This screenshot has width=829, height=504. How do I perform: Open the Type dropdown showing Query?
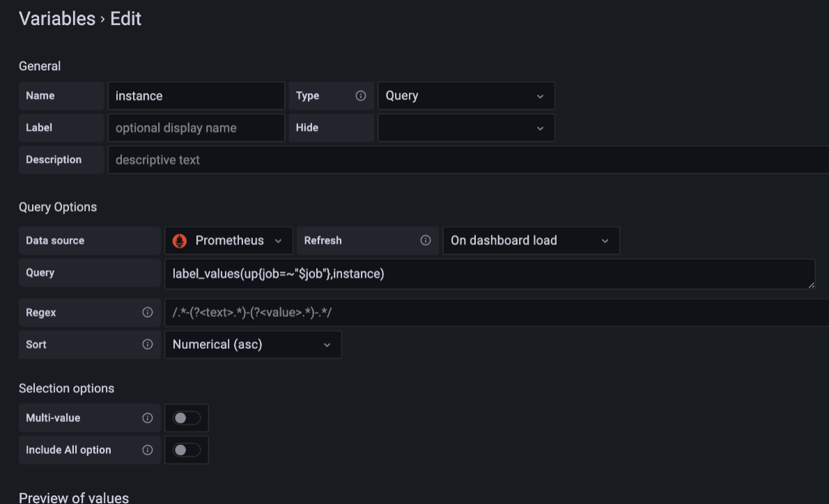465,95
